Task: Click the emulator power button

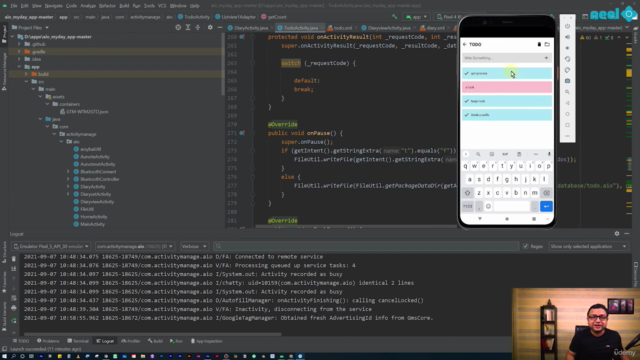Action: click(567, 26)
